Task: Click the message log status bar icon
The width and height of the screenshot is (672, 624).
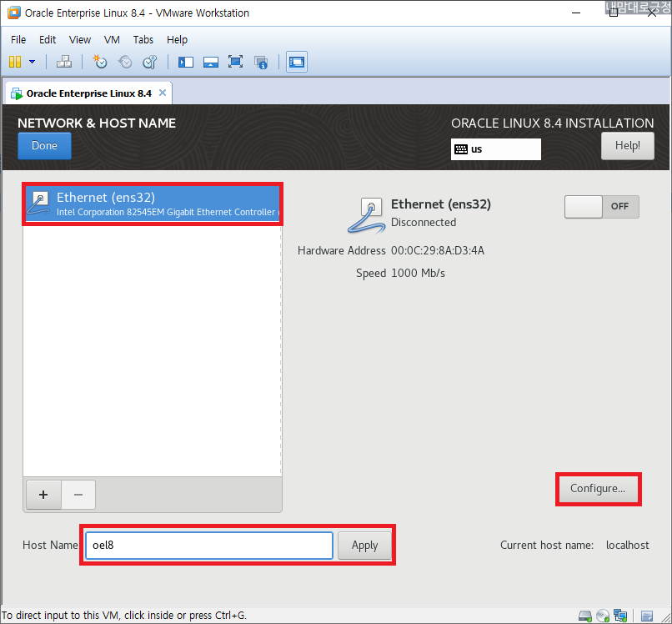Action: (647, 616)
